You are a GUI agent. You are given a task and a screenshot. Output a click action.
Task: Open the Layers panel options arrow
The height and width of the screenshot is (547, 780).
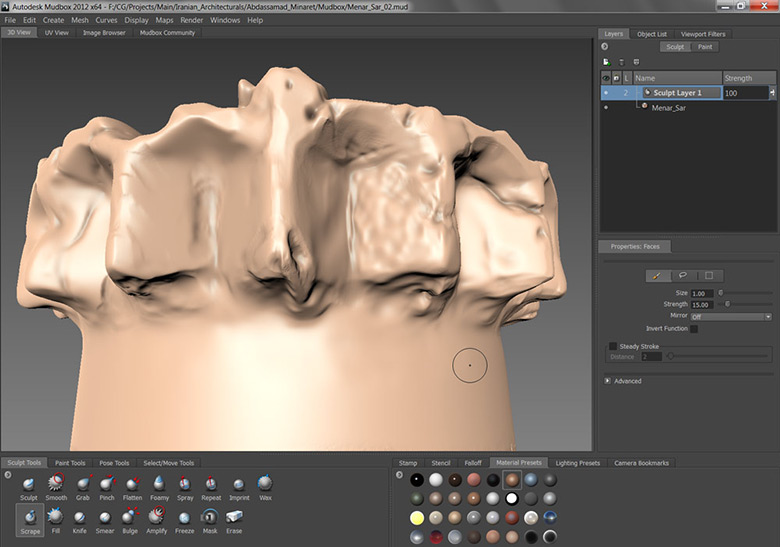coord(605,47)
